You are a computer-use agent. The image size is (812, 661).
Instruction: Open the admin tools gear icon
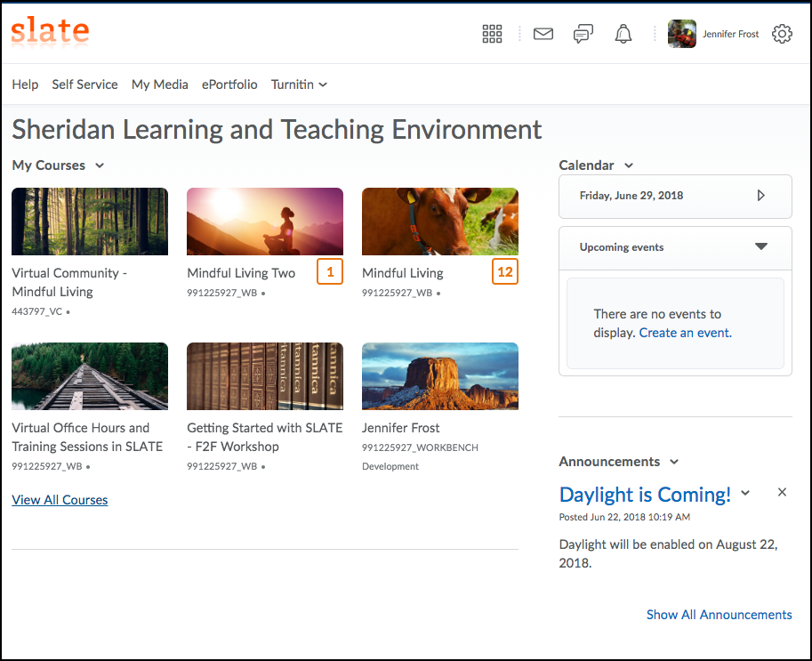pos(782,34)
